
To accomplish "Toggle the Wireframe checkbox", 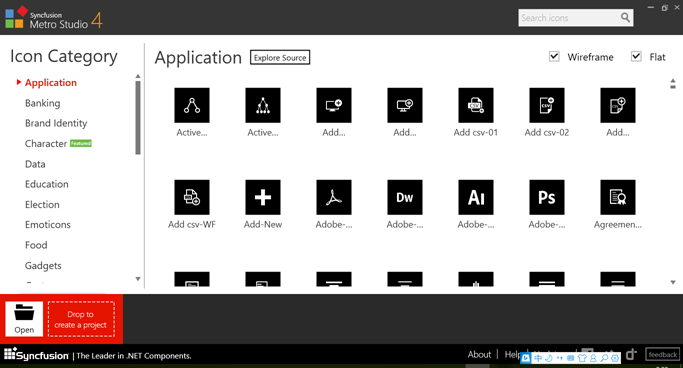I will coord(554,57).
